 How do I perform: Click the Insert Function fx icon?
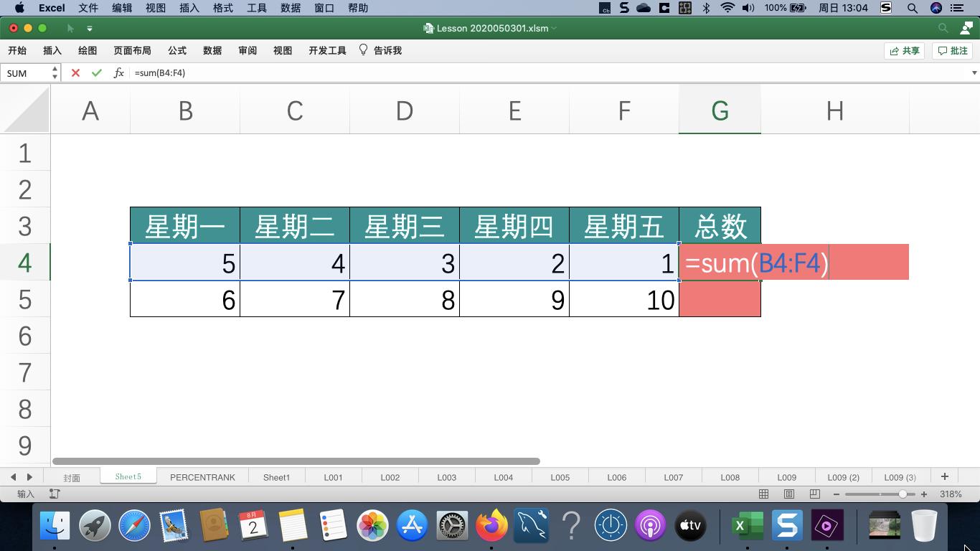tap(118, 72)
